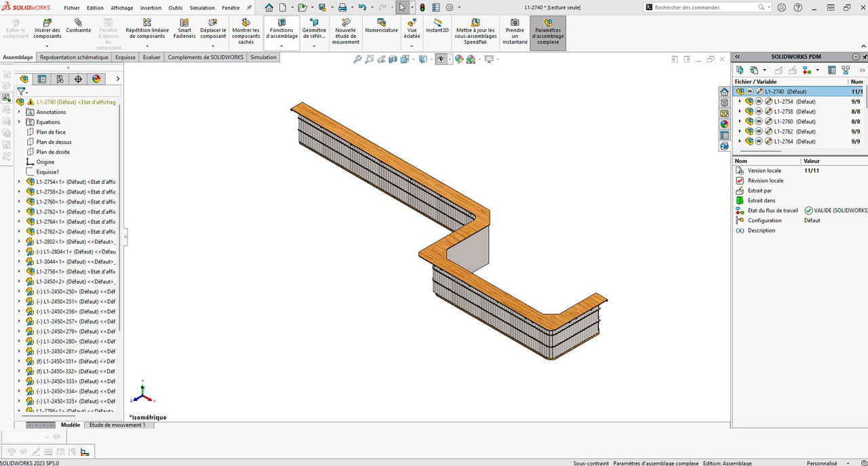Expand L1-2758 in the PDM file list
The height and width of the screenshot is (466, 868).
point(740,111)
